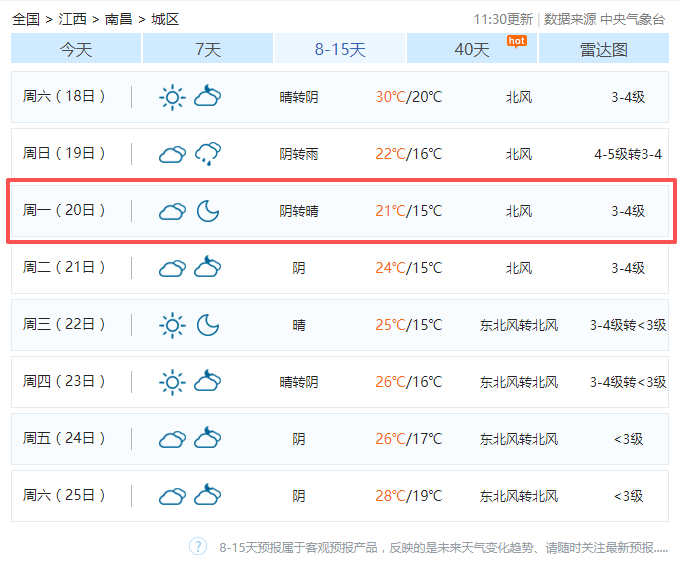Click the 南昌 breadcrumb link

(118, 19)
